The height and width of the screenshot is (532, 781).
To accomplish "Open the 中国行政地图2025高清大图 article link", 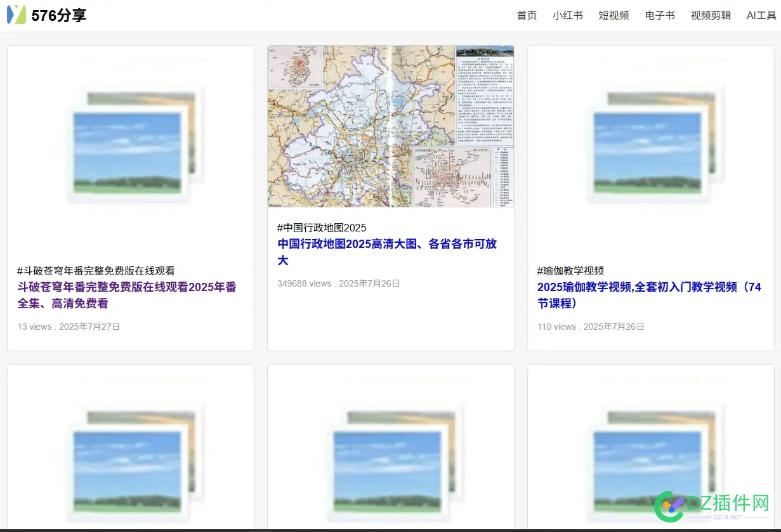I will [x=387, y=252].
